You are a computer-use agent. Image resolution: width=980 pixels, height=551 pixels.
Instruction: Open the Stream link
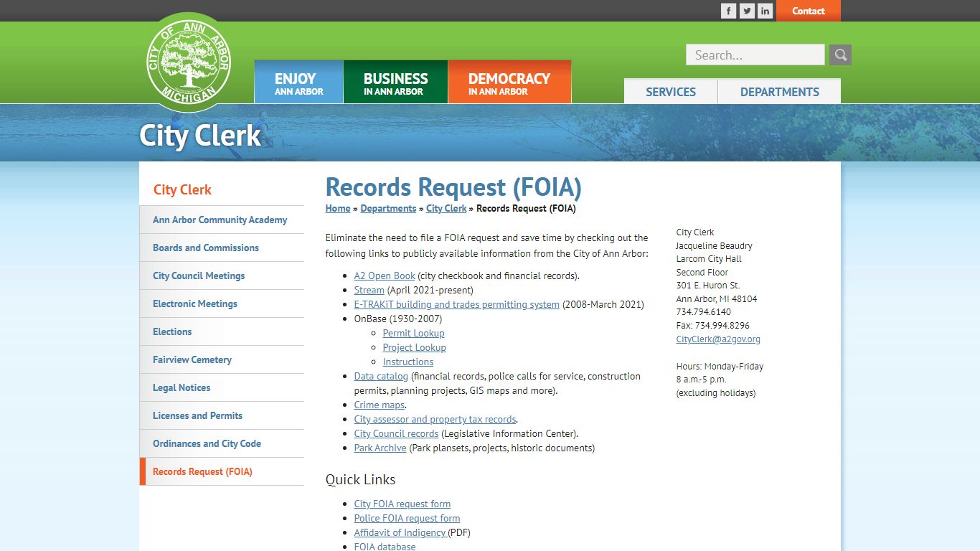pyautogui.click(x=369, y=290)
